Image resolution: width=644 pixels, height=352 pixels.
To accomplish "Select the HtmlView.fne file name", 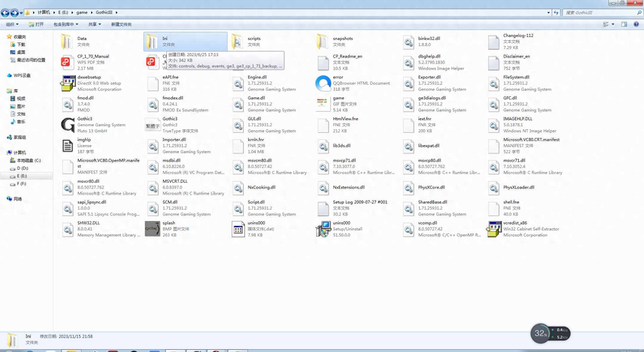I will tap(345, 119).
